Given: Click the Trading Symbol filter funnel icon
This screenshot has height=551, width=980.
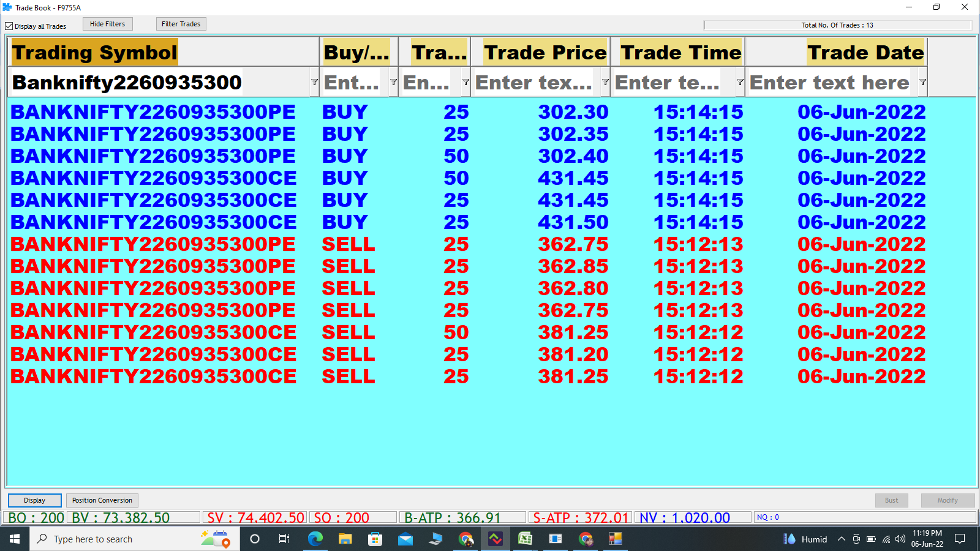Looking at the screenshot, I should click(x=314, y=82).
